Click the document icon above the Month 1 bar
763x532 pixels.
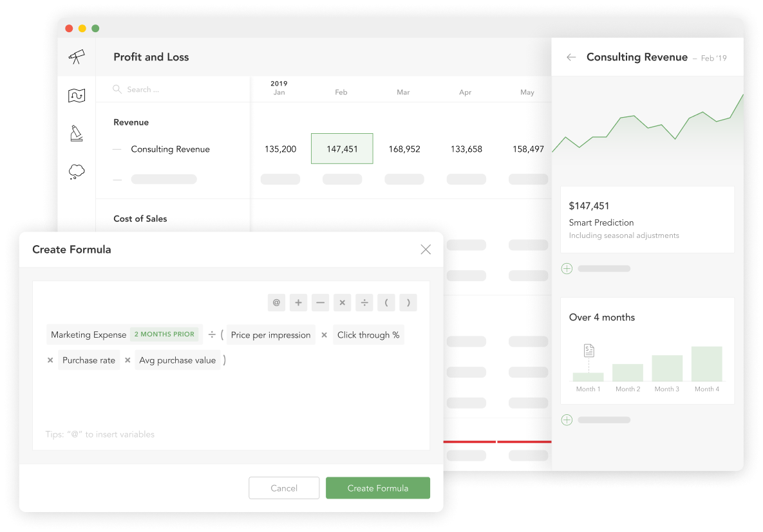pos(588,349)
